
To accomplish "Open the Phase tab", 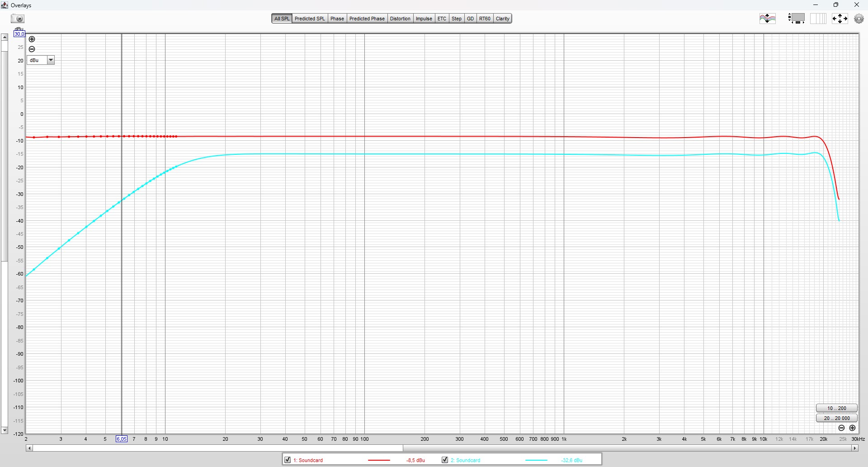I will point(337,19).
